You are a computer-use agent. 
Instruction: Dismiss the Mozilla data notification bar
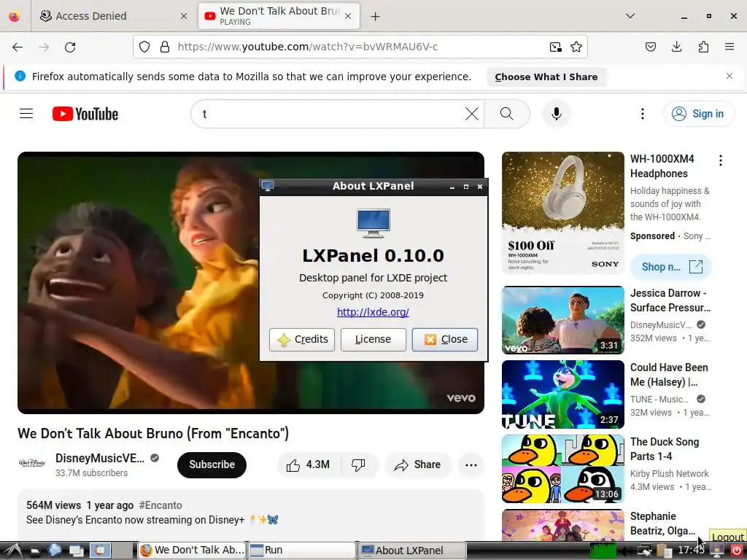click(x=729, y=76)
